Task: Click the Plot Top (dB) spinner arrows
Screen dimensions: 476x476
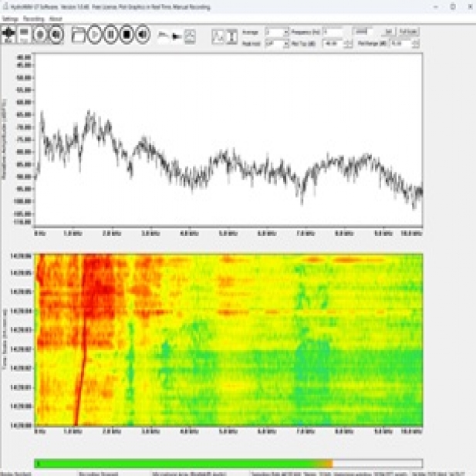Action: (347, 43)
